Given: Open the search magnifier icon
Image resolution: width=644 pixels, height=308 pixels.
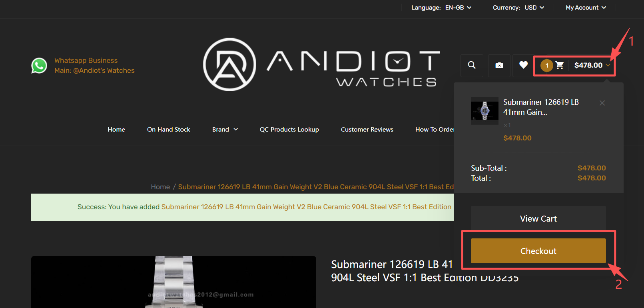Looking at the screenshot, I should [x=472, y=65].
